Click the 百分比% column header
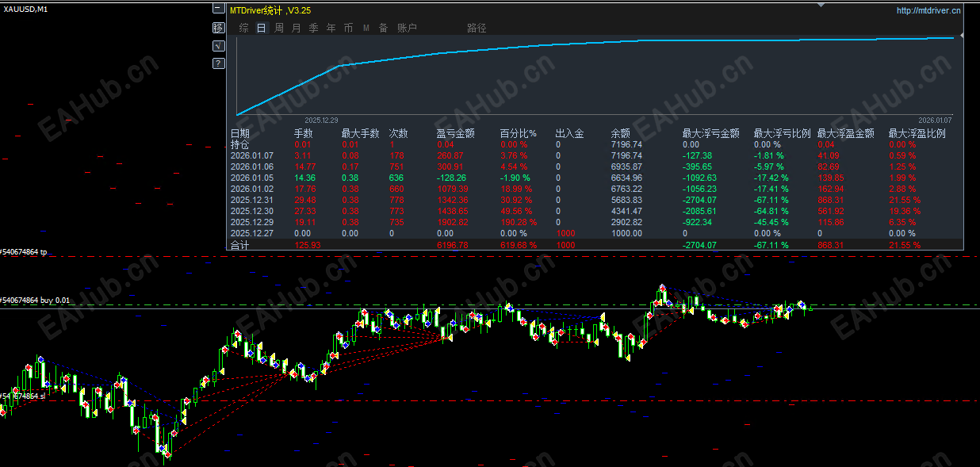980x467 pixels. (519, 134)
